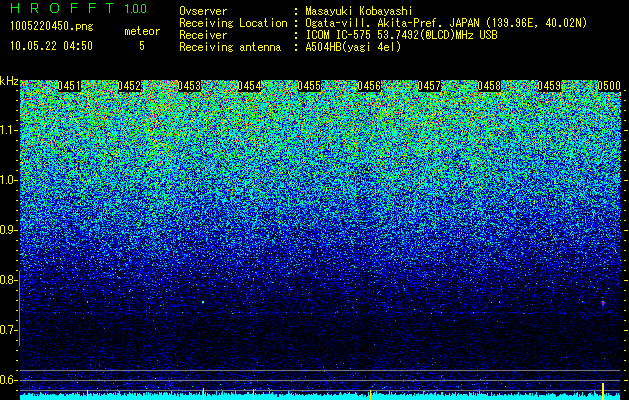Click the 1.0 kHz axis tick label
Screen dimensions: 629x400
[8, 180]
